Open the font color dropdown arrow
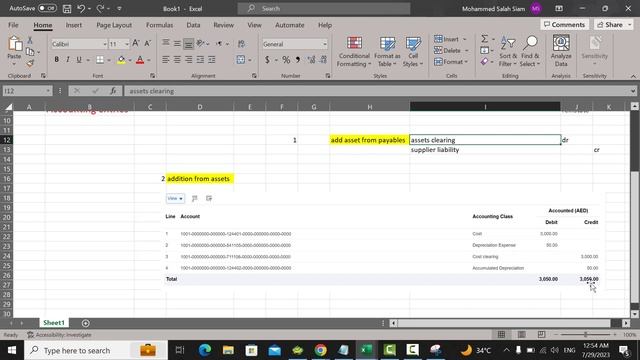The image size is (640, 360). pos(149,60)
